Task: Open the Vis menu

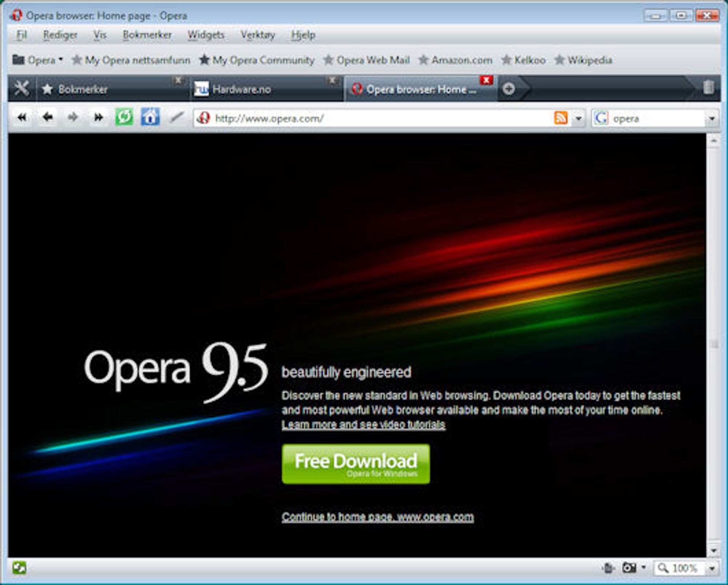Action: point(100,35)
